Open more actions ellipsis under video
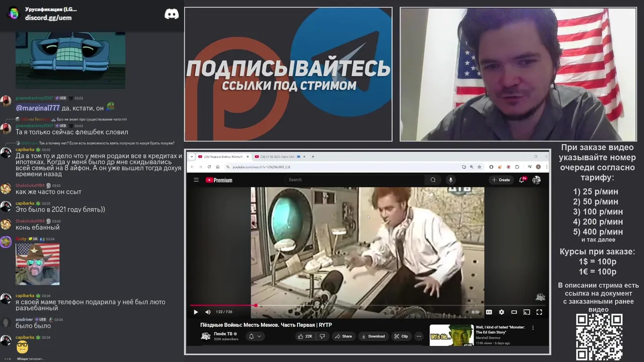644x362 pixels. pyautogui.click(x=419, y=336)
